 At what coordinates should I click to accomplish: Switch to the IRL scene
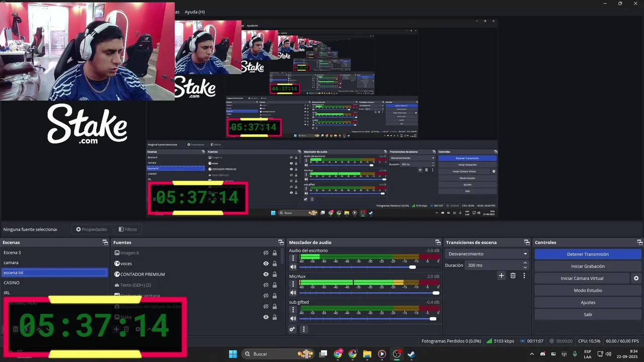tap(54, 293)
